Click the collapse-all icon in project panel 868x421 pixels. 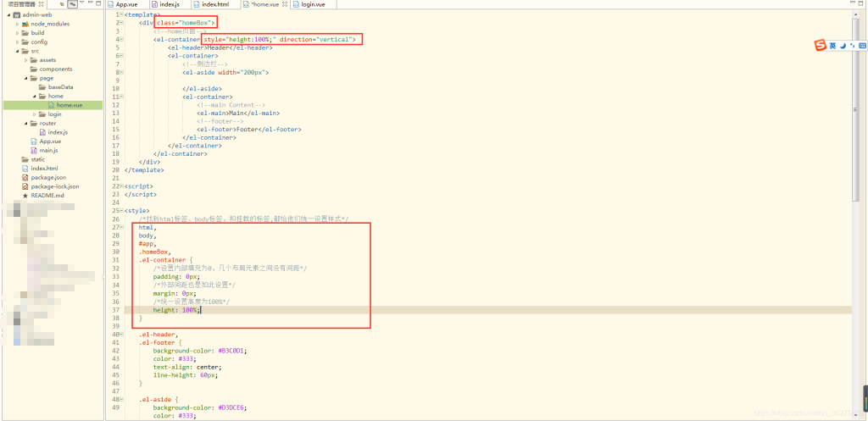[62, 4]
